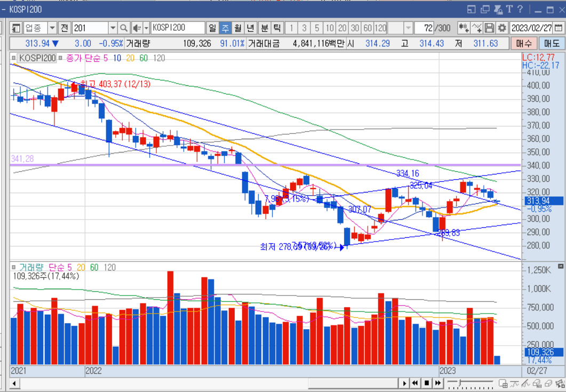Choose the 5 interval button
Image resolution: width=566 pixels, height=392 pixels.
point(317,28)
